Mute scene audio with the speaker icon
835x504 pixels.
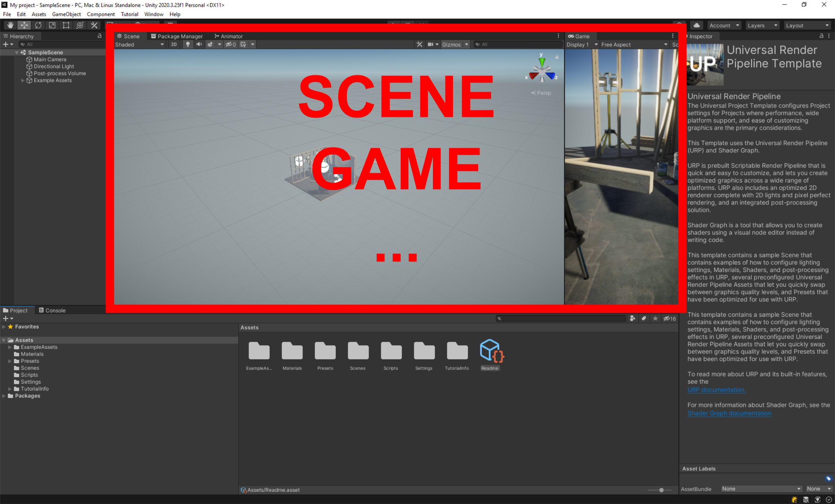(199, 44)
